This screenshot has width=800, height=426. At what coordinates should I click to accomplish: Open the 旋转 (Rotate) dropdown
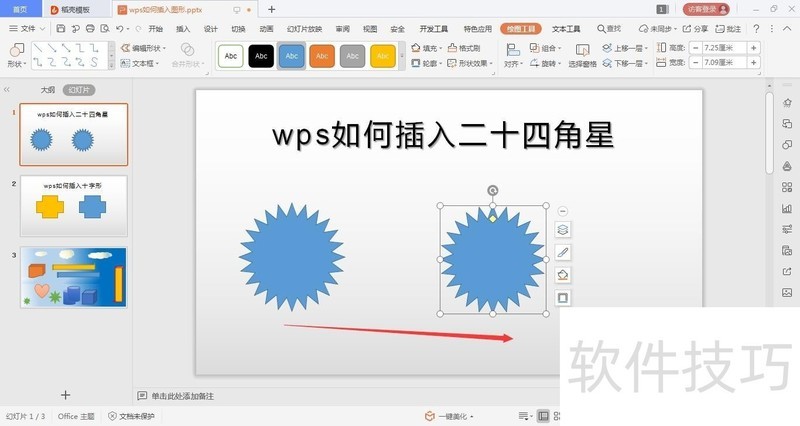(x=545, y=63)
